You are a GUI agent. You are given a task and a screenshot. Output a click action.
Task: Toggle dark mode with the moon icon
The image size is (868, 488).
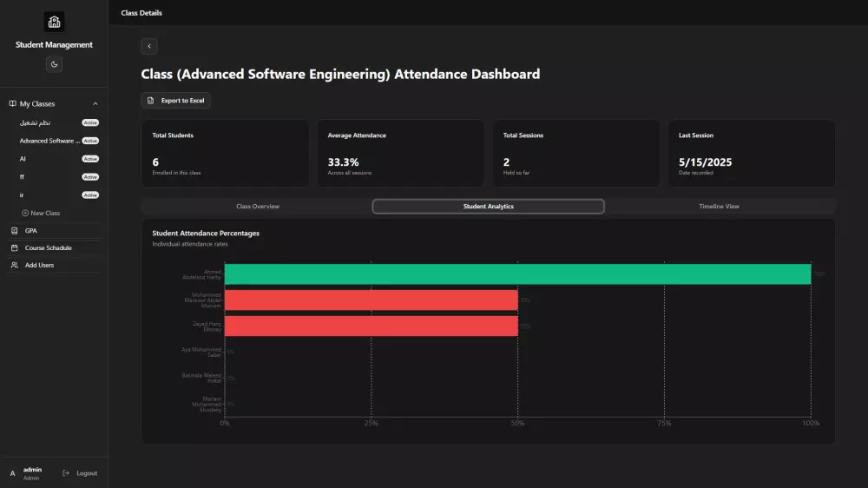54,64
